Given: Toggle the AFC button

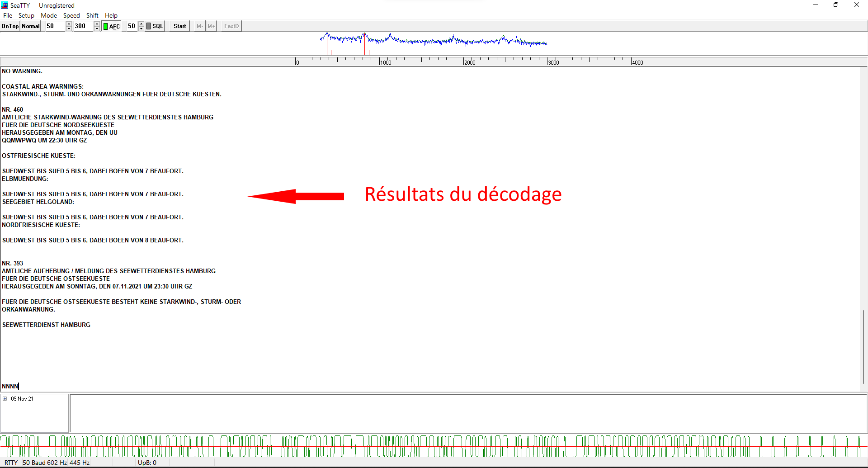Looking at the screenshot, I should tap(111, 26).
